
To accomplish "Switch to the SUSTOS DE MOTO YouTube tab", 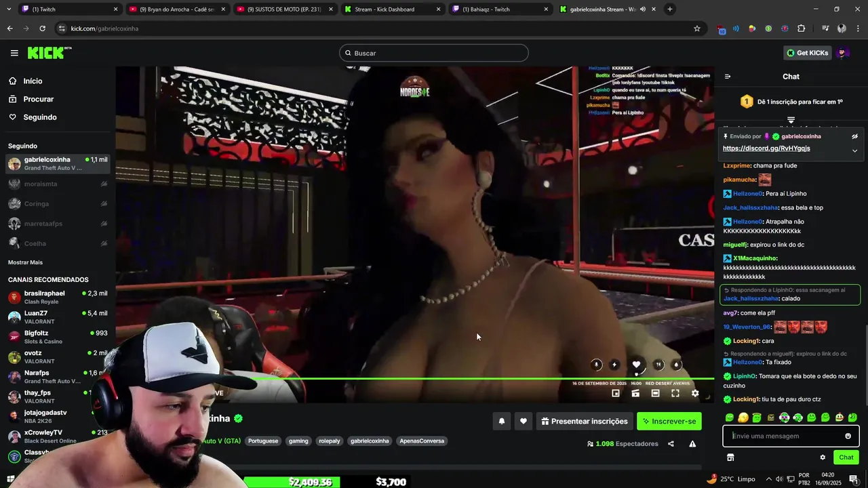I will point(283,9).
